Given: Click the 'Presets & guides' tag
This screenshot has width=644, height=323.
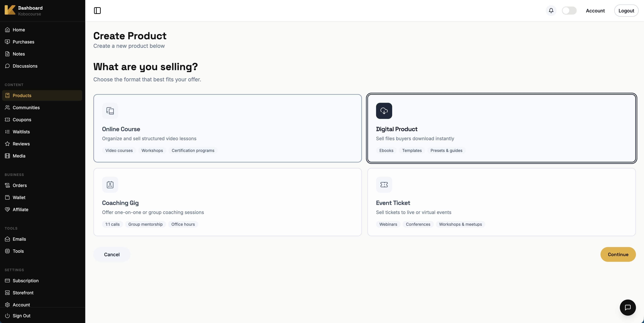Looking at the screenshot, I should coord(446,150).
